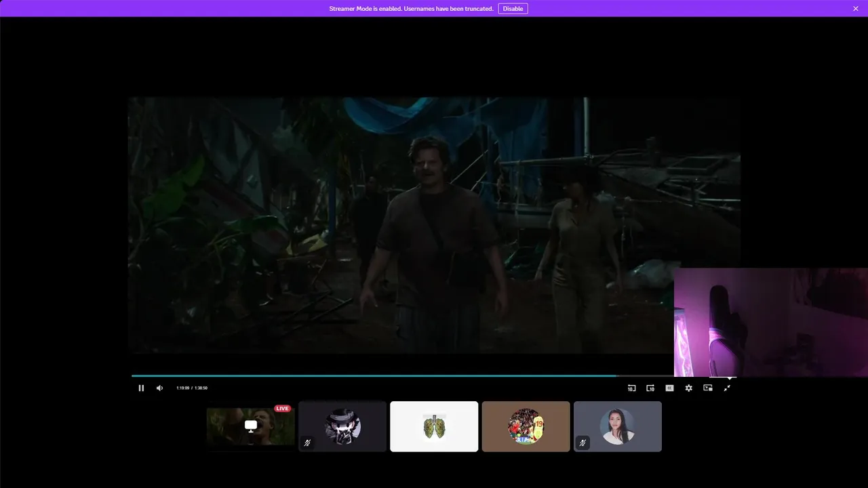Select the woman portrait avatar tile
The image size is (868, 488).
pos(618,426)
